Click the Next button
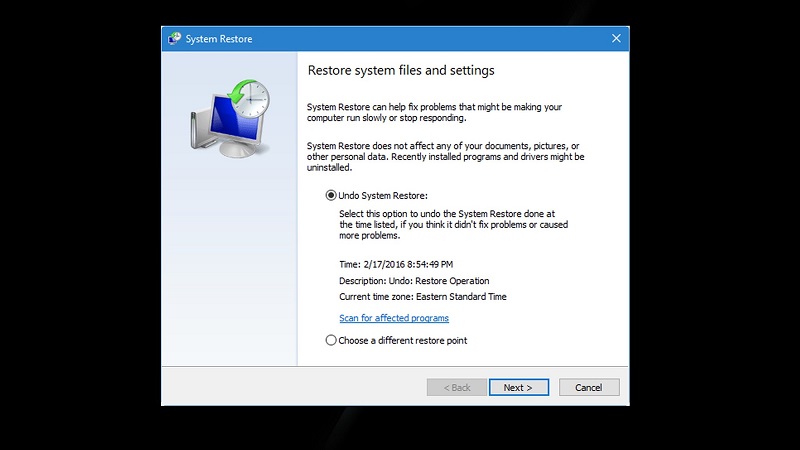800x450 pixels. coord(519,387)
